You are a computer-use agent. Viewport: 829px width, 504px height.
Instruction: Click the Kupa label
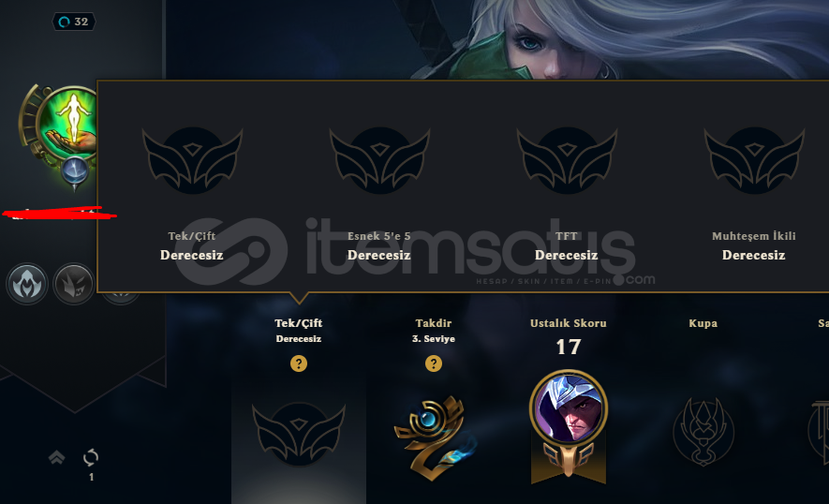[703, 323]
